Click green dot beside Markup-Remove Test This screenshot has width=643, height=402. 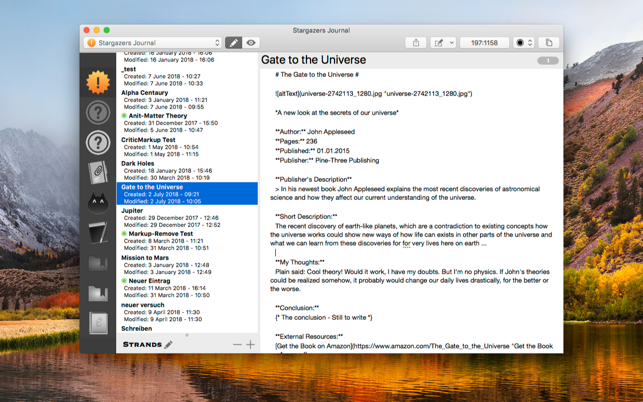tap(124, 233)
